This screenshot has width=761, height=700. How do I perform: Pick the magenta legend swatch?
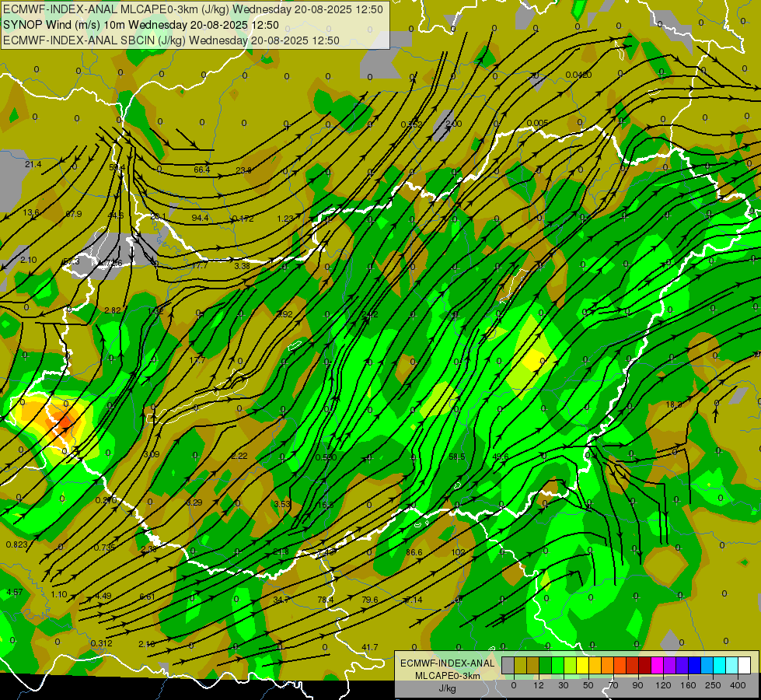coord(657,665)
